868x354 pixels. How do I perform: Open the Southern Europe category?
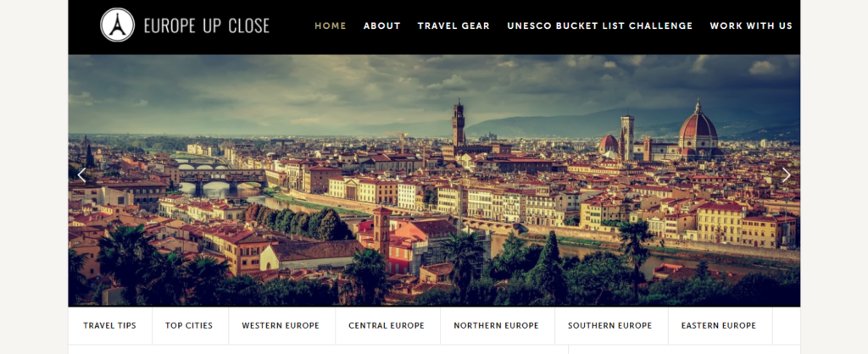coord(610,326)
